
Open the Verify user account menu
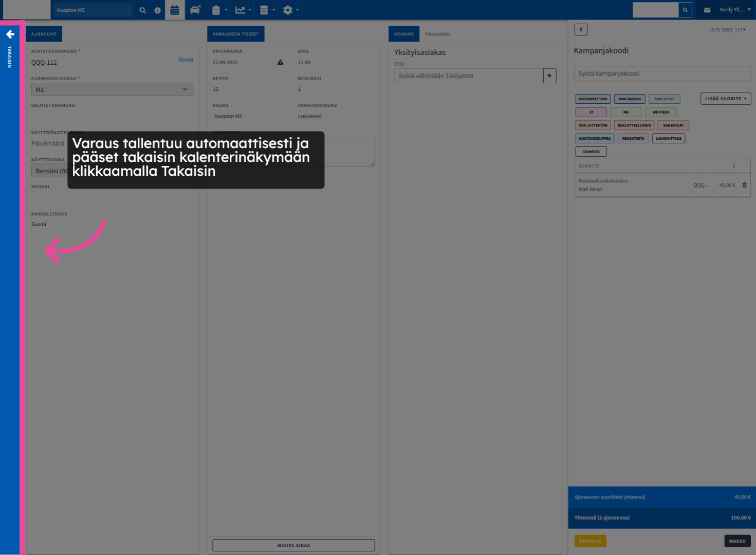(735, 10)
